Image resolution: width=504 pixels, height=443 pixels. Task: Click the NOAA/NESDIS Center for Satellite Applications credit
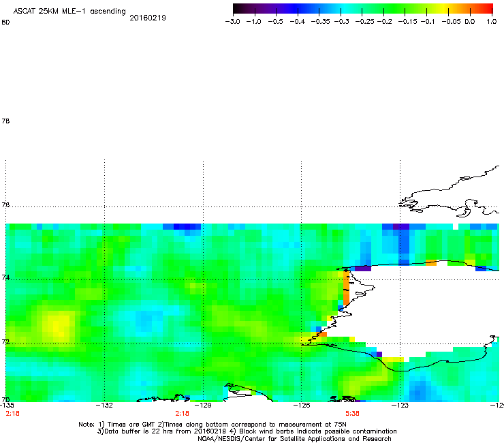coord(294,439)
